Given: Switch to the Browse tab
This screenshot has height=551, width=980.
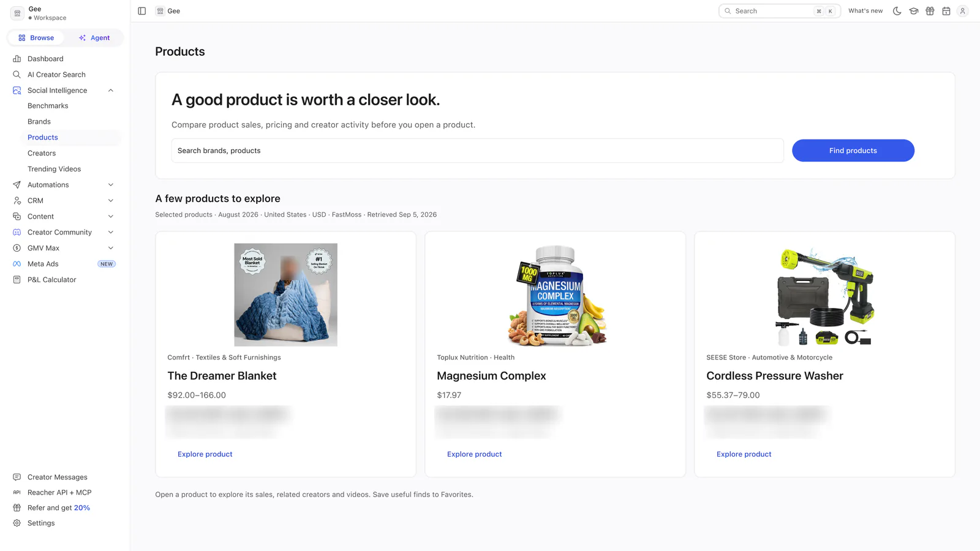Looking at the screenshot, I should click(x=36, y=38).
